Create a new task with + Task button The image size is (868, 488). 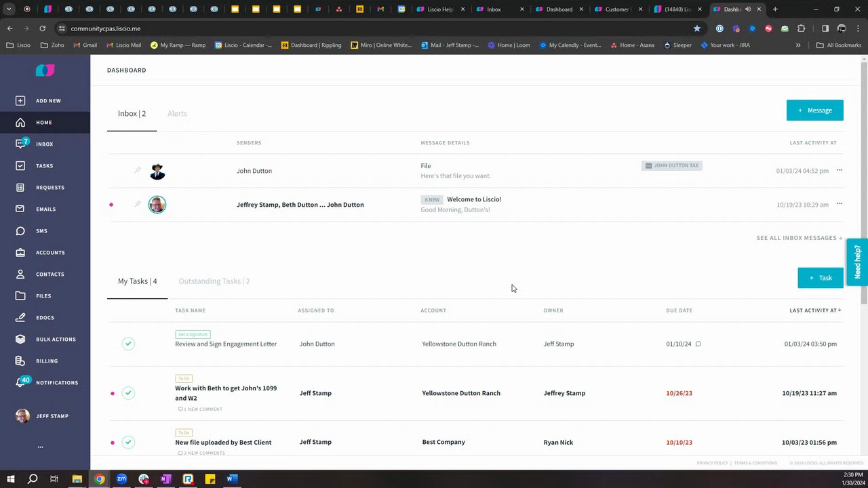(821, 278)
